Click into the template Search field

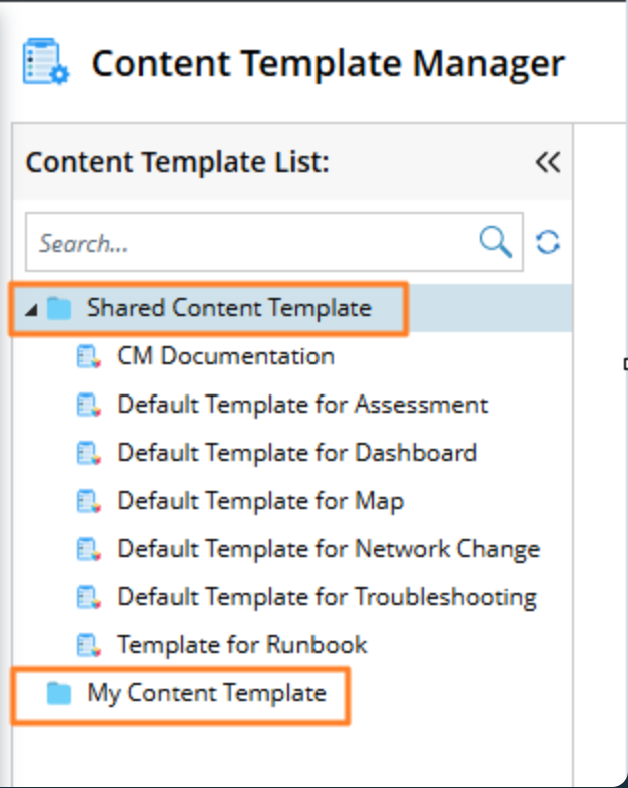click(250, 243)
